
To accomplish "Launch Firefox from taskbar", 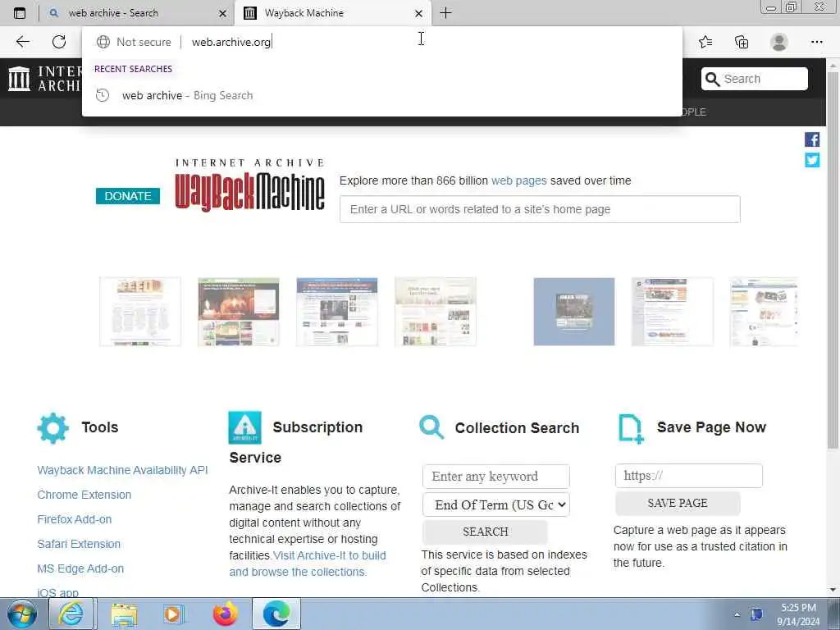I will tap(225, 614).
